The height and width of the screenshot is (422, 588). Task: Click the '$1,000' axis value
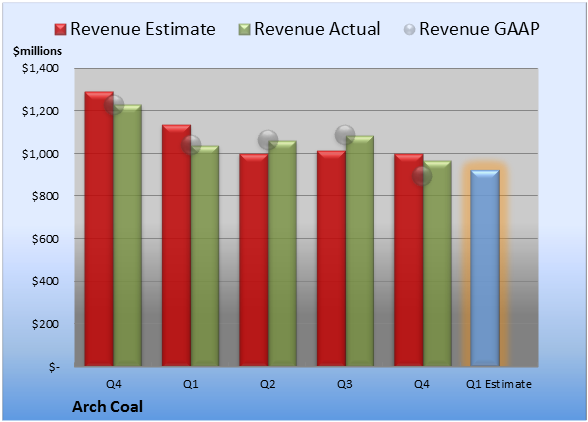[40, 154]
